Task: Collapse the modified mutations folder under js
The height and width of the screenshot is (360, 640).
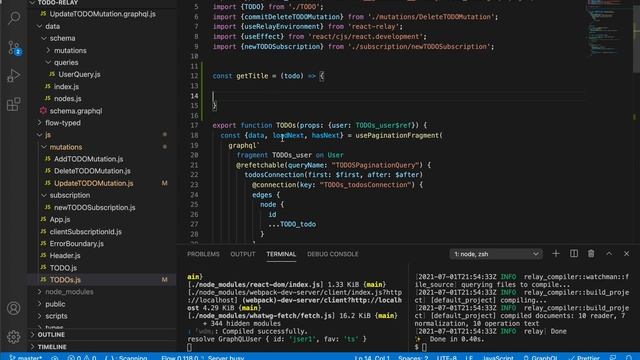Action: (44, 147)
